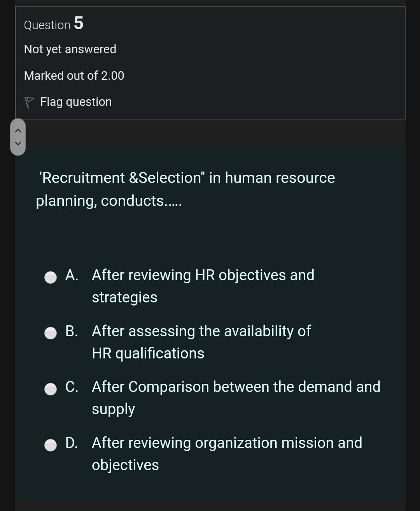Image resolution: width=420 pixels, height=511 pixels.
Task: Click the Not yet answered status label
Action: (x=70, y=49)
